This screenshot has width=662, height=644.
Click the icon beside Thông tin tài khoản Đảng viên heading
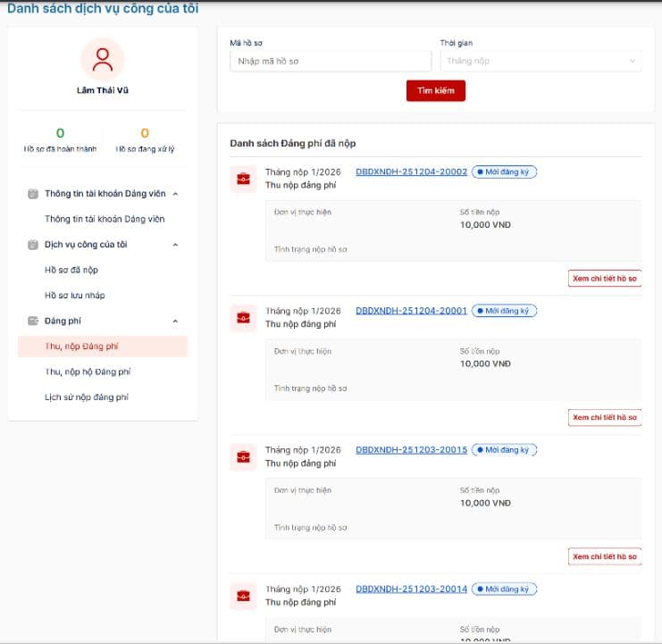[33, 194]
